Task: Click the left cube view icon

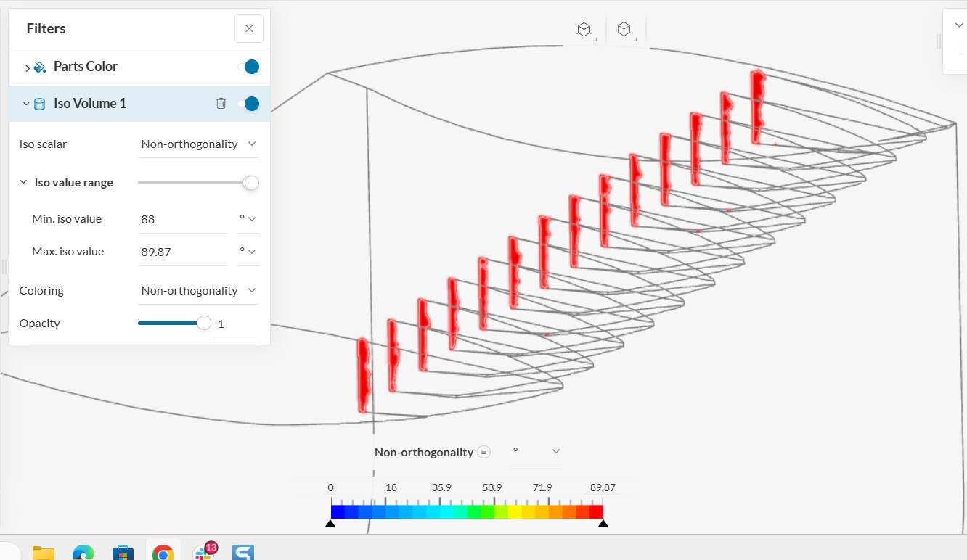Action: [584, 29]
